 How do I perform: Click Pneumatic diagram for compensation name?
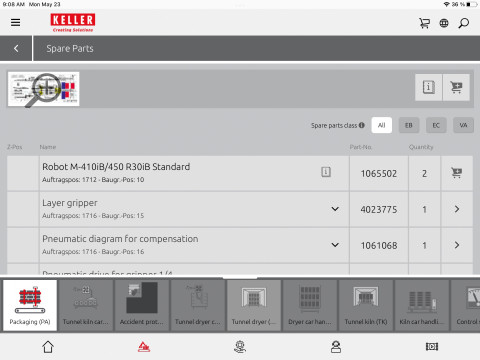click(x=120, y=239)
